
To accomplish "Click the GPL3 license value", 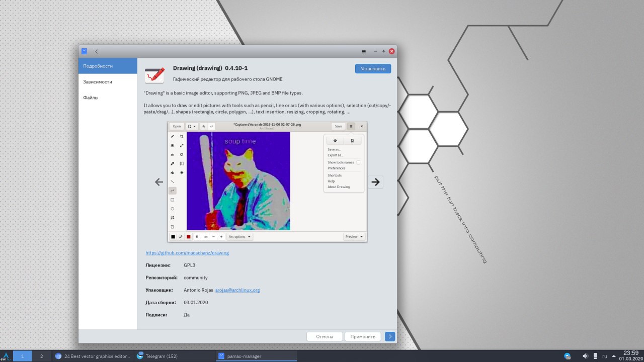I will click(x=189, y=265).
